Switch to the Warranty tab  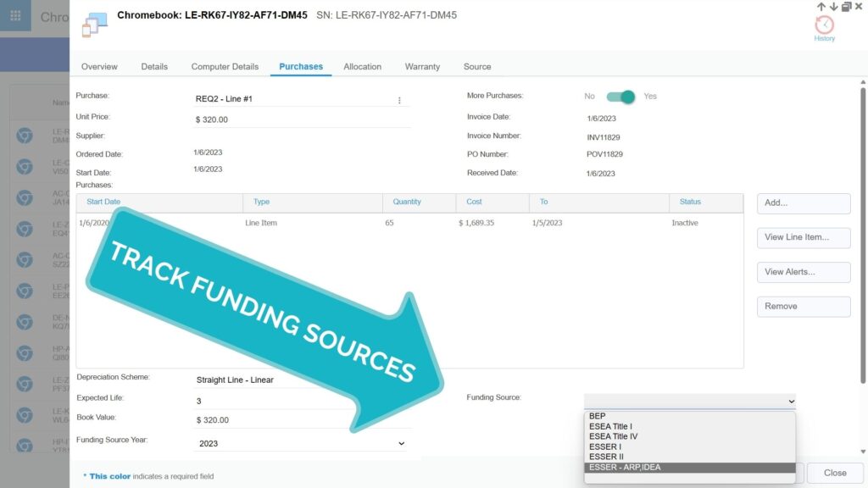pyautogui.click(x=422, y=66)
